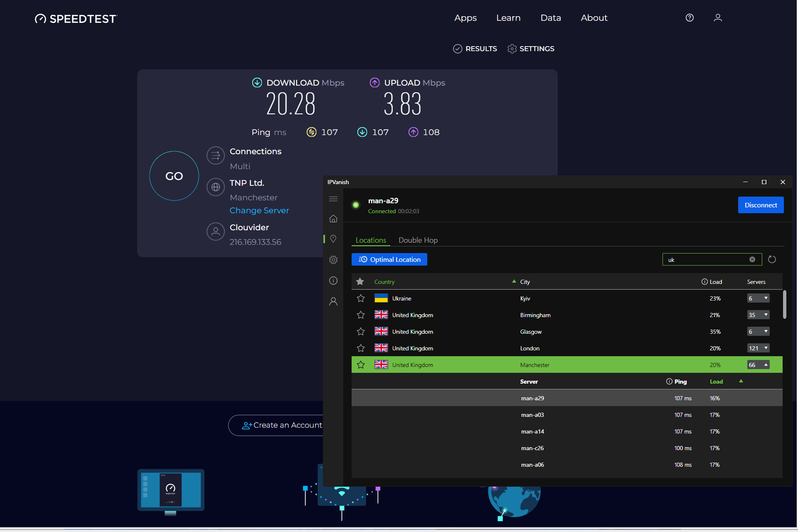Toggle favorite star for United Kingdom Glasgow

coord(361,331)
